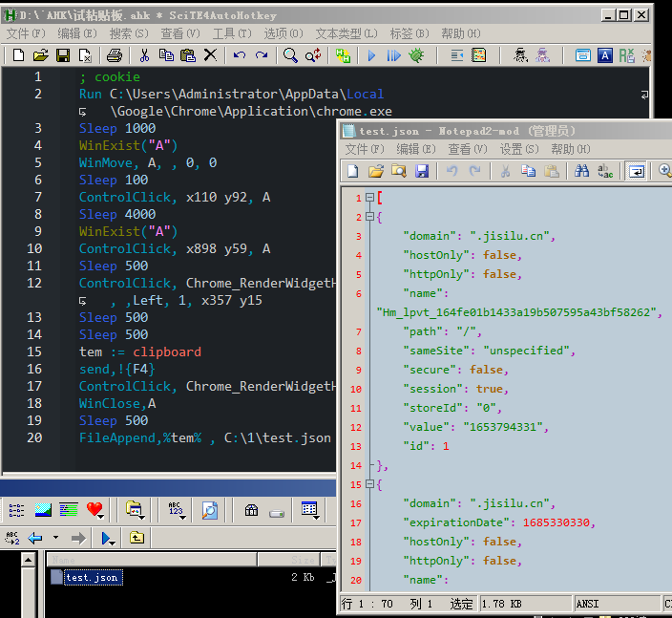Click the Find magnifier icon in SciTE toolbar
Screen dimensions: 672x618
290,56
